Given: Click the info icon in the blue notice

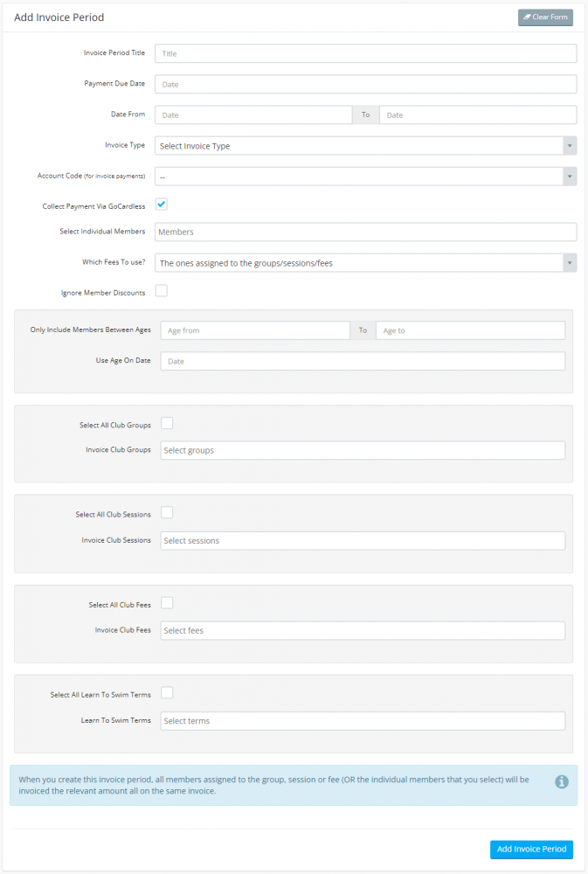Looking at the screenshot, I should pyautogui.click(x=562, y=782).
